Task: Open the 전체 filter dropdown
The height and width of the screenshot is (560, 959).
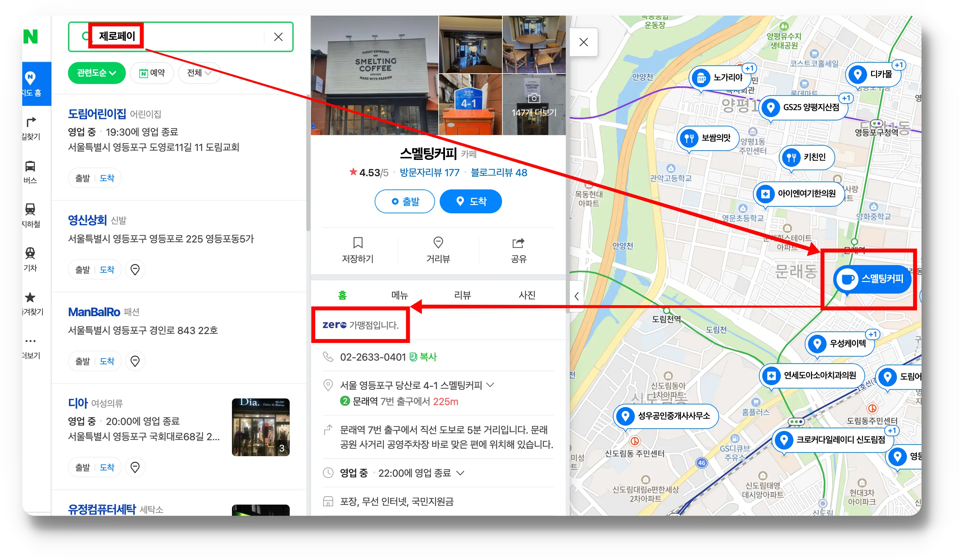Action: coord(199,73)
